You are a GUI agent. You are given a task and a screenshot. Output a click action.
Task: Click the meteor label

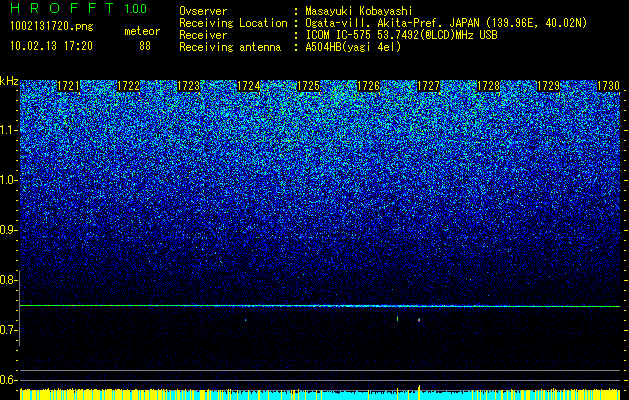click(x=142, y=31)
